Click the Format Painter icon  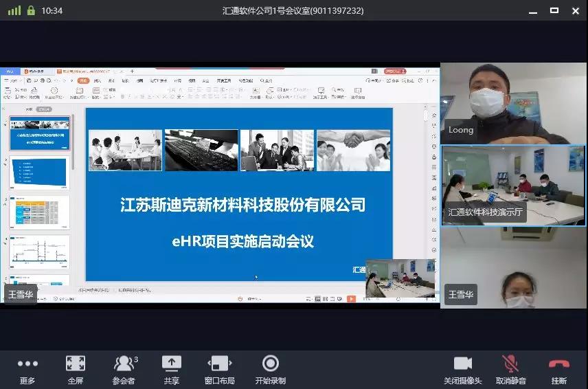tap(34, 92)
